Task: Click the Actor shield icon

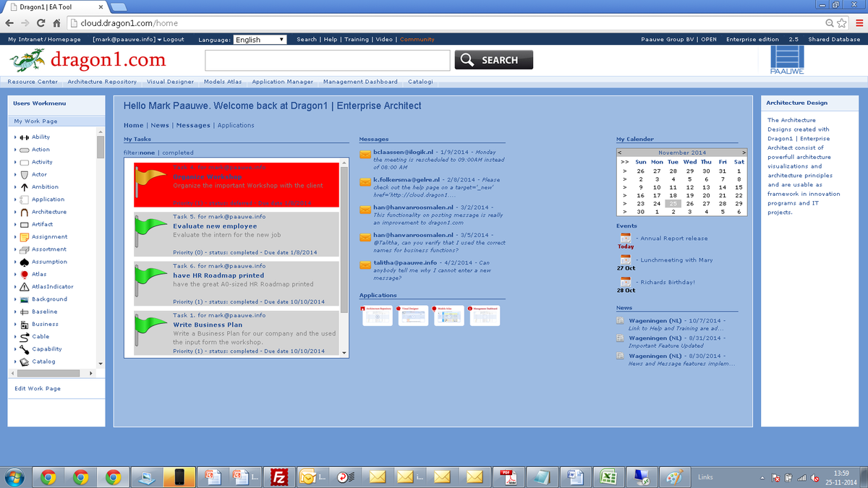Action: pyautogui.click(x=24, y=175)
